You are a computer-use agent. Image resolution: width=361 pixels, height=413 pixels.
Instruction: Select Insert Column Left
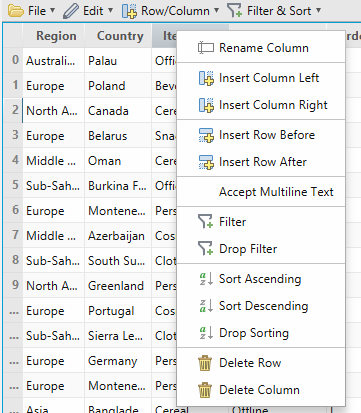click(x=261, y=78)
